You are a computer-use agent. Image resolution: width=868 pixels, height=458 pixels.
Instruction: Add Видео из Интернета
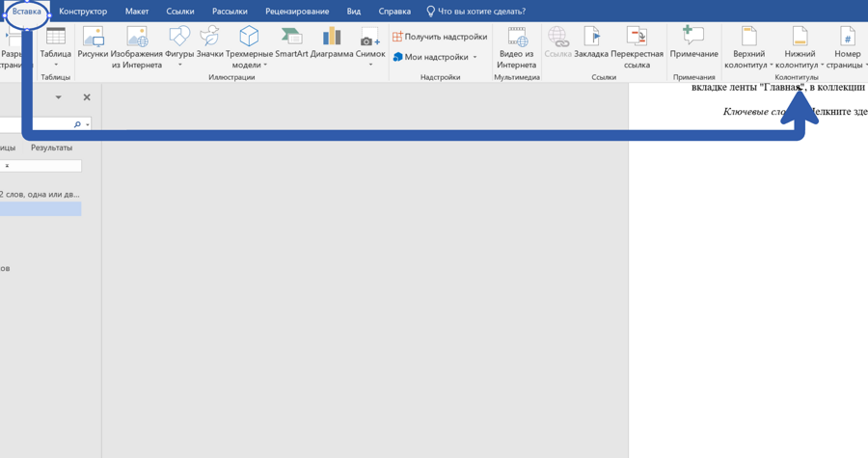coord(517,47)
